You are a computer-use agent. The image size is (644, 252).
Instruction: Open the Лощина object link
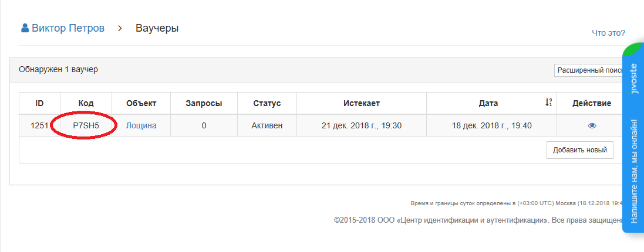[x=141, y=126]
